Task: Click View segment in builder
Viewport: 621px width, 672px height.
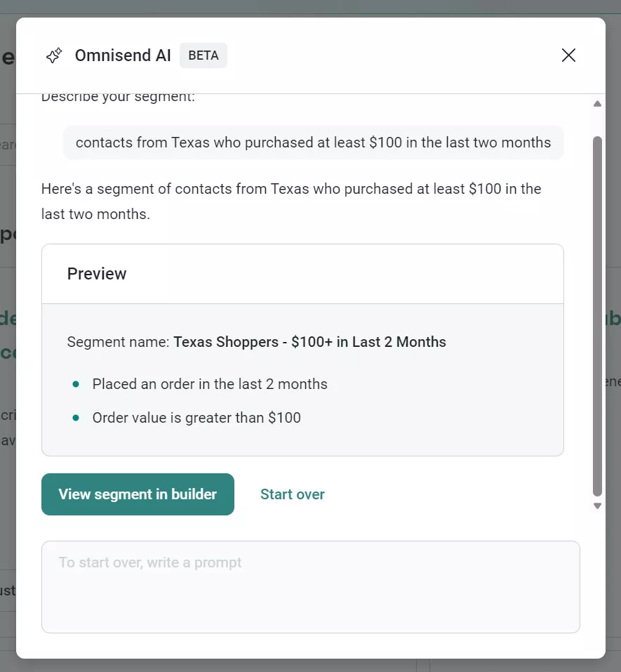Action: pyautogui.click(x=138, y=494)
